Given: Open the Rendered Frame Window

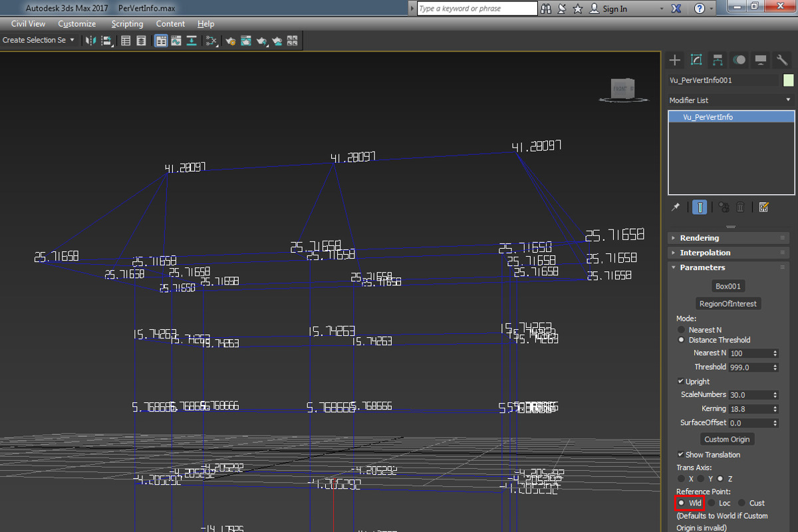Looking at the screenshot, I should [246, 41].
